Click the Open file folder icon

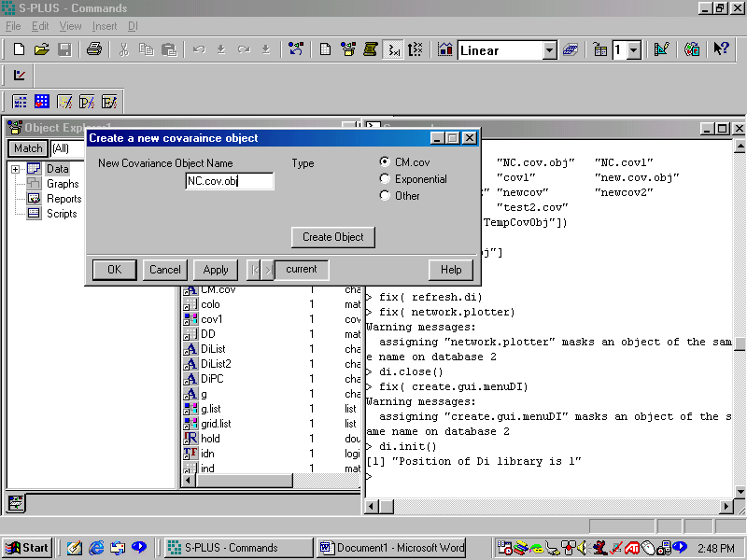[42, 50]
